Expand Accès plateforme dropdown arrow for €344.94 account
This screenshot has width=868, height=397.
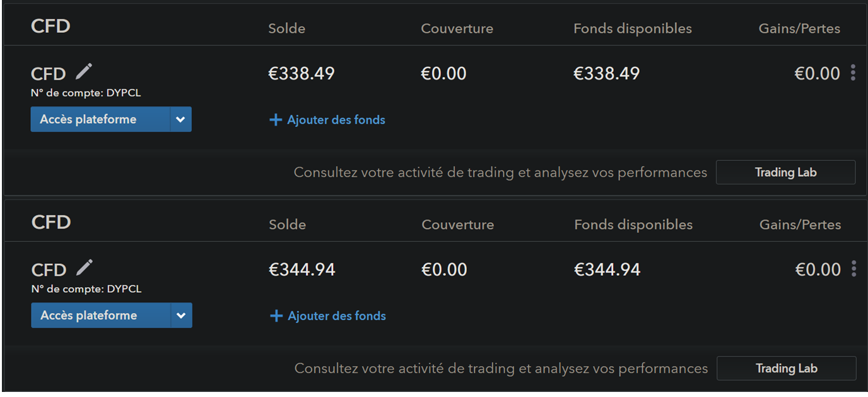coord(181,316)
